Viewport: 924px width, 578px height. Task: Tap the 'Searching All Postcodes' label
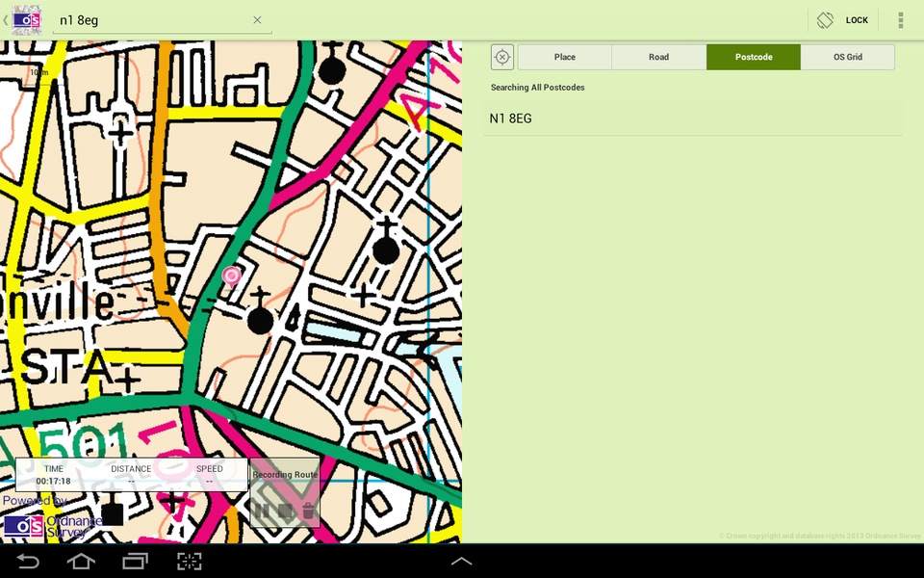[x=537, y=88]
